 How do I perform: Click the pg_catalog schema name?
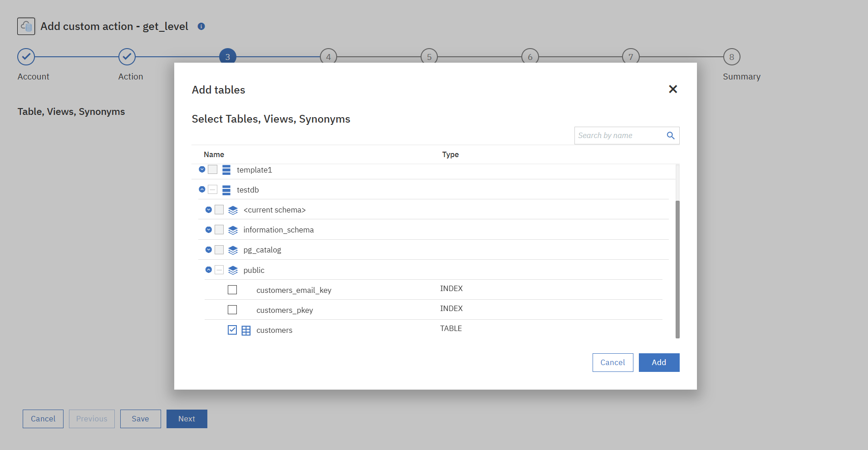tap(262, 250)
